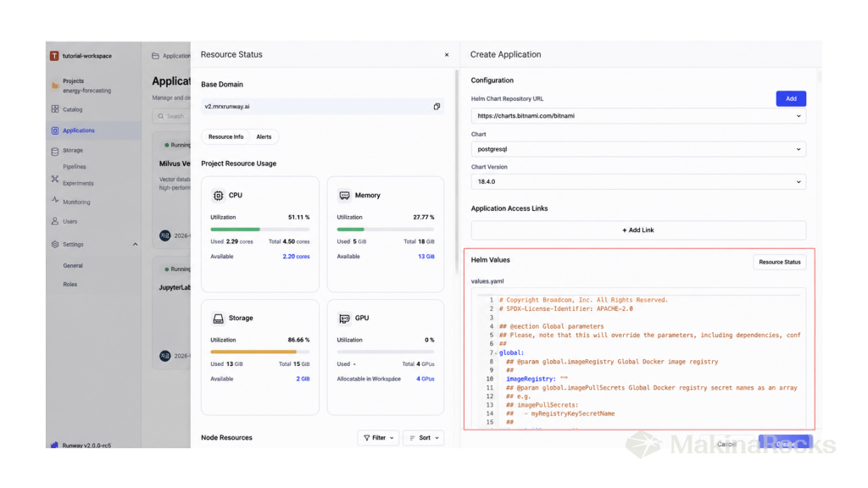
Task: Open Chart Version 18.4.0 dropdown
Action: point(638,181)
